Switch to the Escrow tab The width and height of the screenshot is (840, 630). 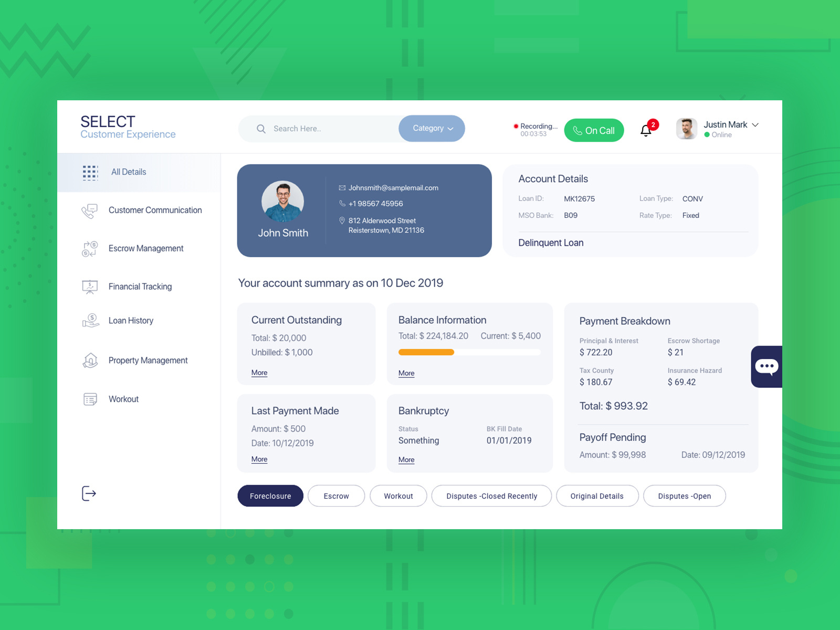(x=336, y=496)
